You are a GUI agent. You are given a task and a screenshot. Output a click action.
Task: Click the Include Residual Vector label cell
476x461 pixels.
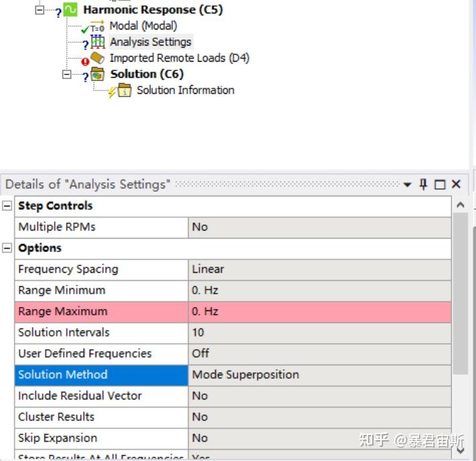101,396
